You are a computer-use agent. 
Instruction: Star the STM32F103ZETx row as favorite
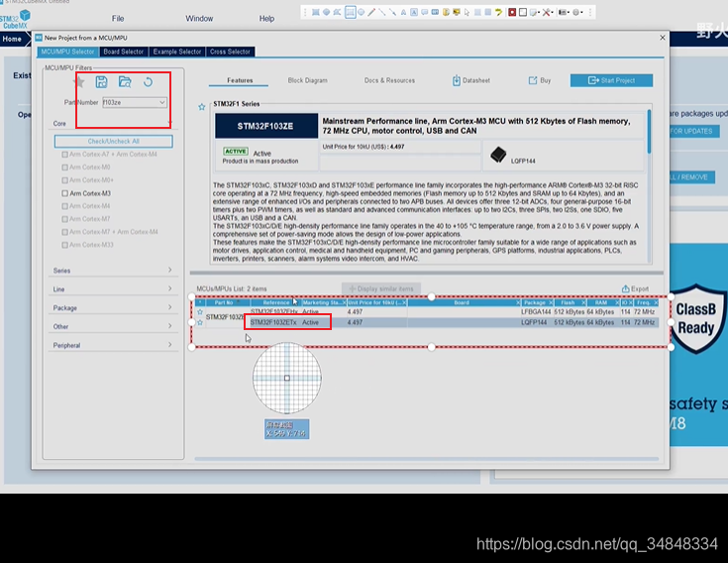click(200, 322)
